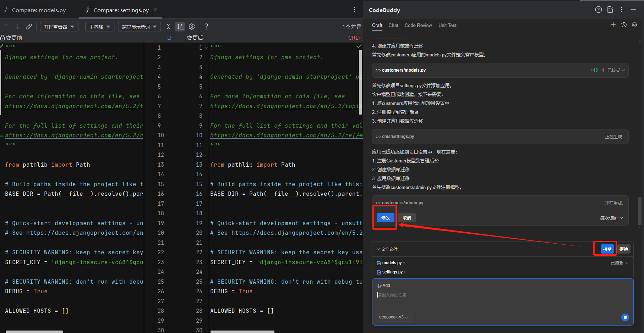Open the 每次询问 dropdown
The image size is (644, 333).
(611, 218)
